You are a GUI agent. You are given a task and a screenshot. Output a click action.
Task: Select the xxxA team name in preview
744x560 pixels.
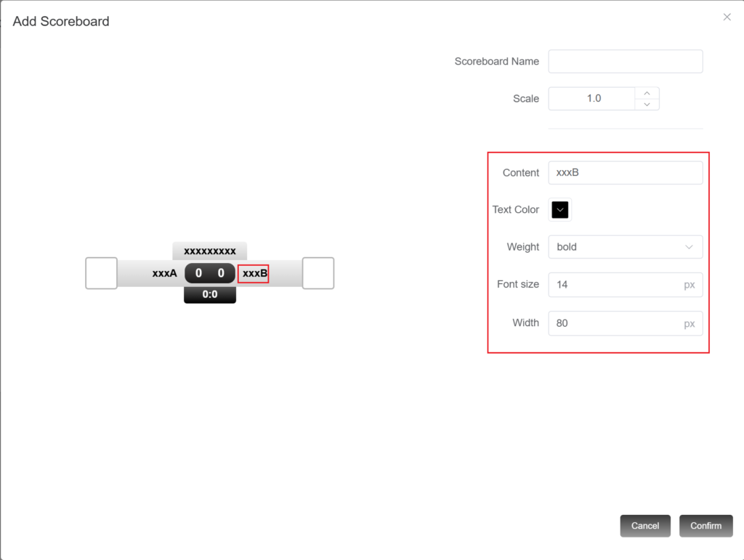165,274
